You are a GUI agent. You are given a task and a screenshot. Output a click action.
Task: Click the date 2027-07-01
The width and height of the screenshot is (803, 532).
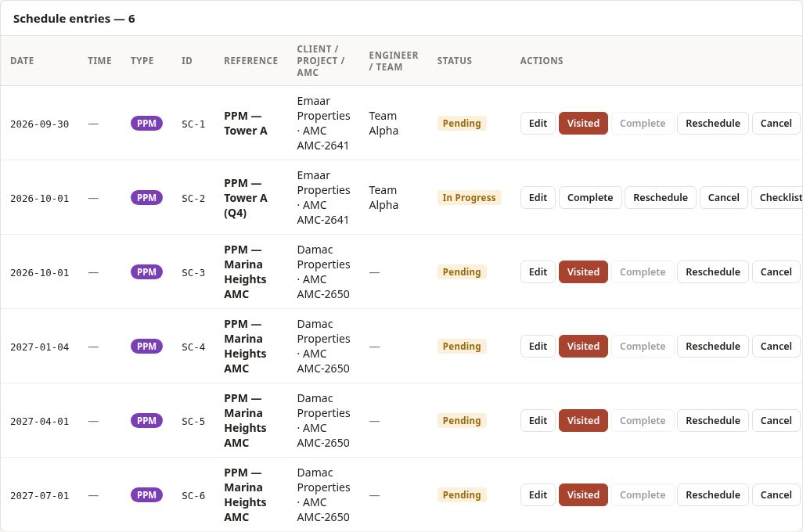pos(39,495)
